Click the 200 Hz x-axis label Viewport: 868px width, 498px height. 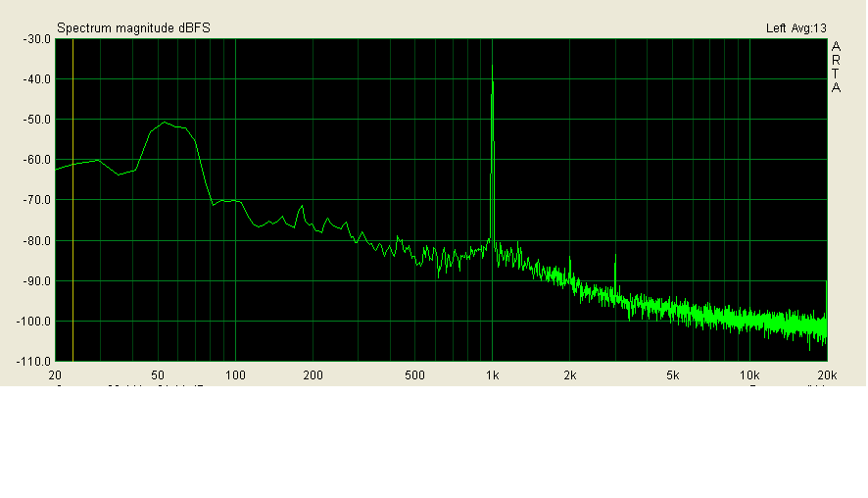(313, 375)
